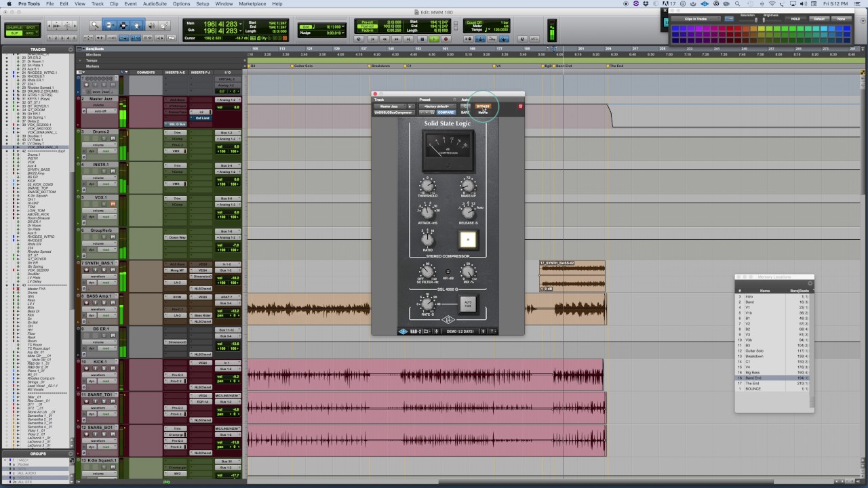Click HOLD in the color palette

[x=795, y=18]
